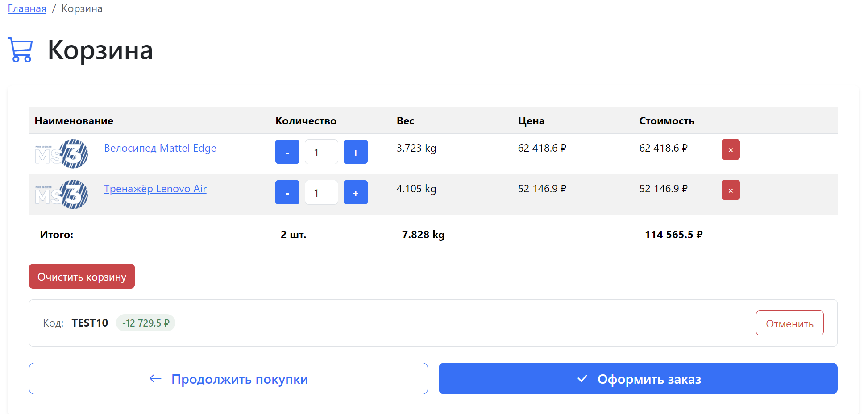Open the Велосипед Mattel Edge product link
The height and width of the screenshot is (414, 868).
pos(160,148)
